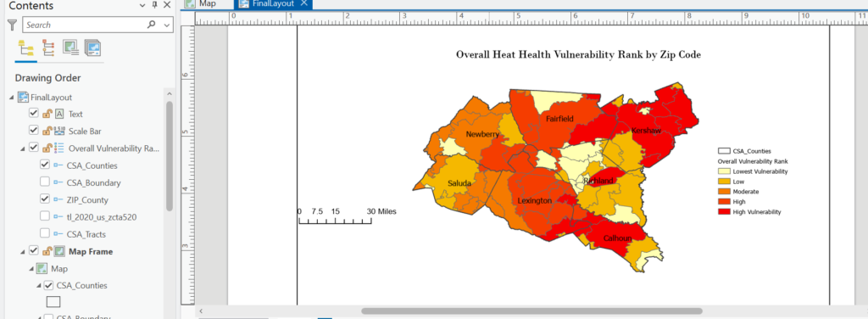
Task: Check the CSA_Boundary legend item checkbox
Action: pyautogui.click(x=46, y=182)
